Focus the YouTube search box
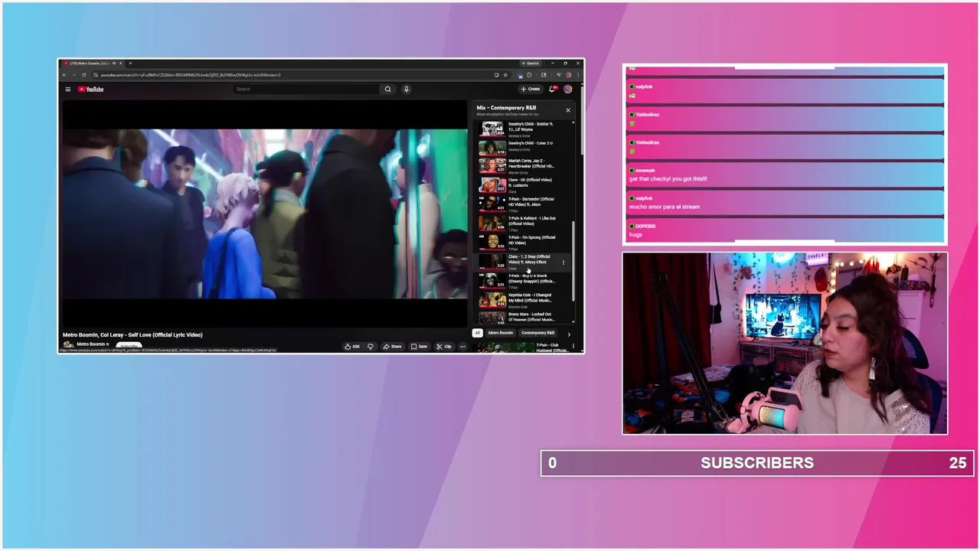The width and height of the screenshot is (980, 551). pos(306,90)
